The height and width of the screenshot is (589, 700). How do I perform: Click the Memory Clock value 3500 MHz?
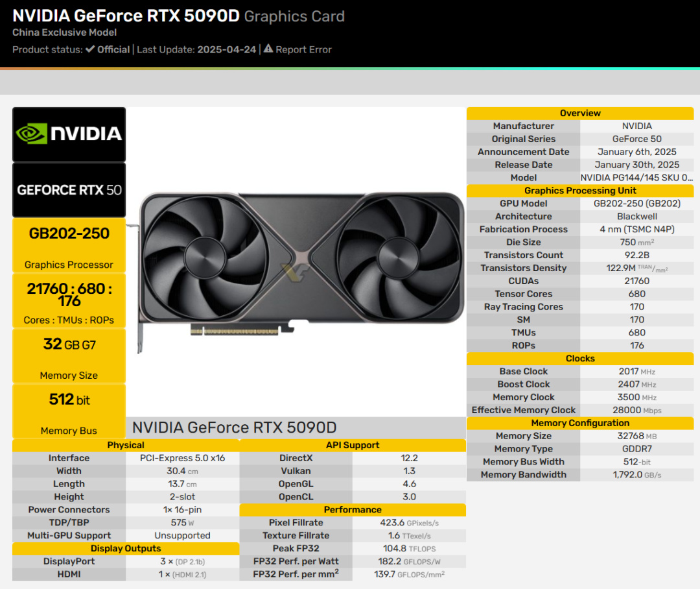coord(637,397)
